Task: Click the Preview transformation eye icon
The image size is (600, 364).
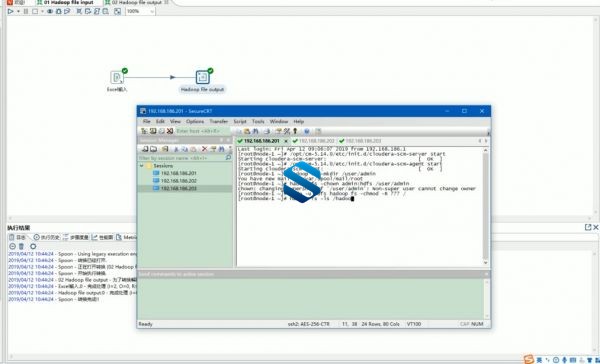Action: tap(50, 11)
